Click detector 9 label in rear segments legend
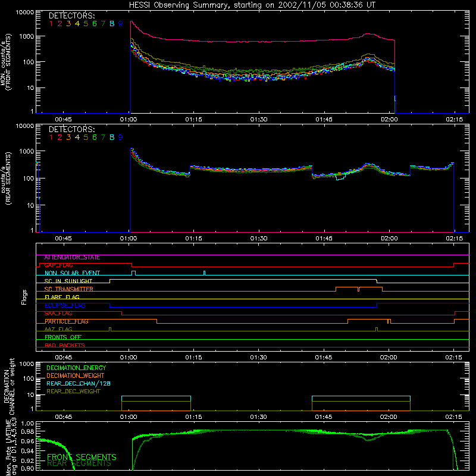Screen dimensions: 476x476 click(121, 137)
